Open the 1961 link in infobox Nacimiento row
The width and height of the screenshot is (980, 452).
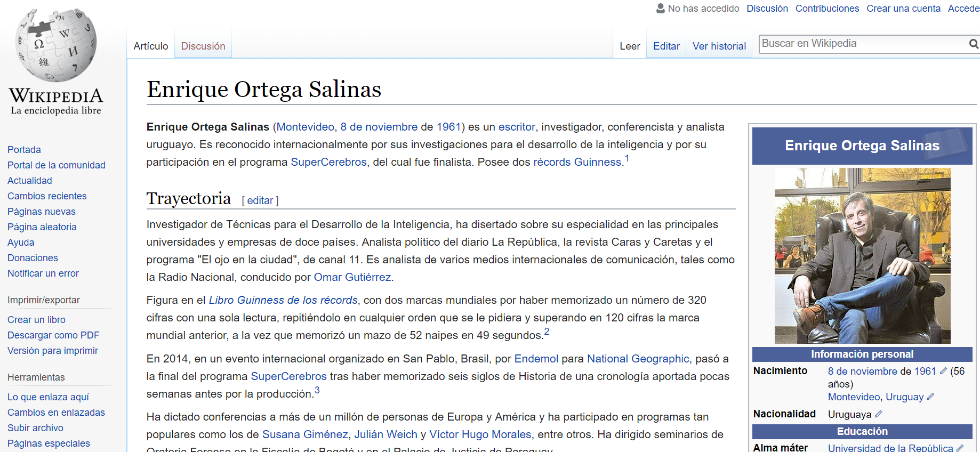(x=925, y=371)
